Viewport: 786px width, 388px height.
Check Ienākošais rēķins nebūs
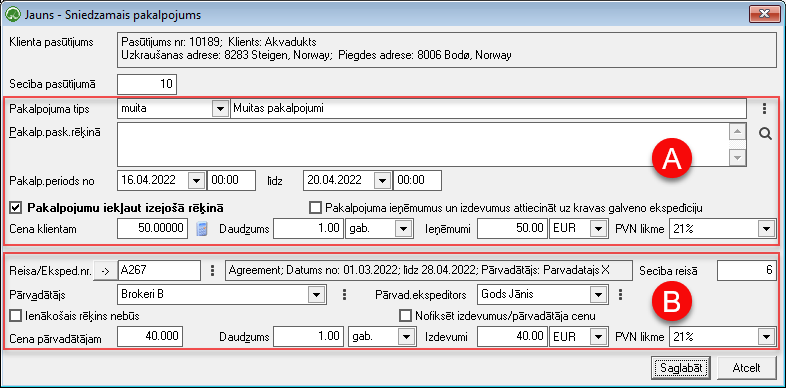(x=17, y=316)
